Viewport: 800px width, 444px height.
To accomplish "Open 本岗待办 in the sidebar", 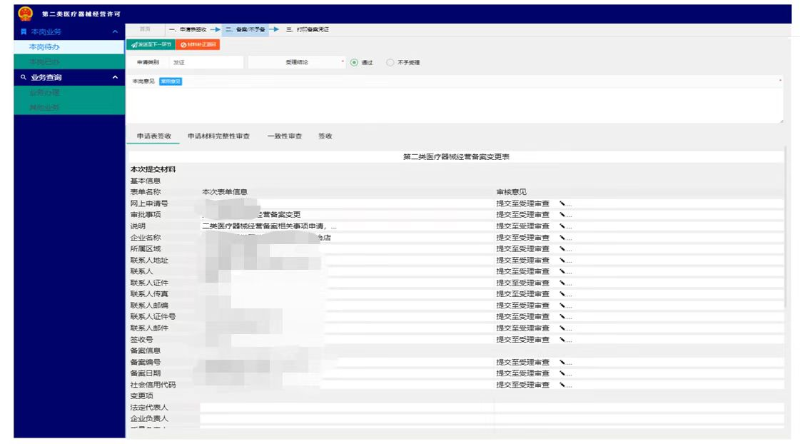I will 69,47.
